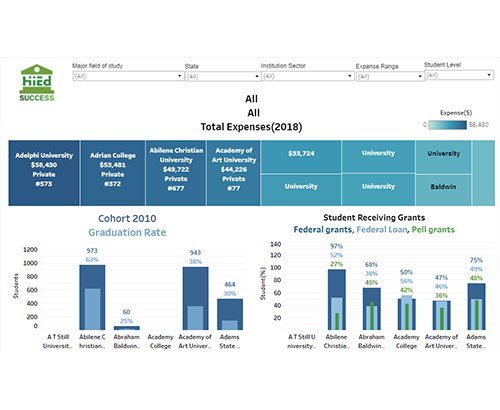500x410 pixels.
Task: Select the Adelphi University treemap tile
Action: (x=44, y=173)
